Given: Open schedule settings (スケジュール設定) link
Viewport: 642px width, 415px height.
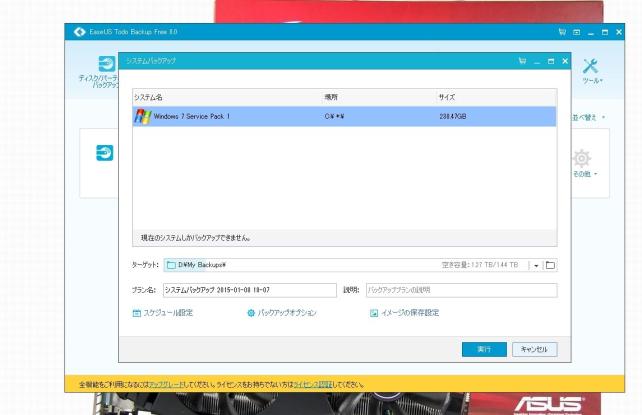Looking at the screenshot, I should [168, 313].
